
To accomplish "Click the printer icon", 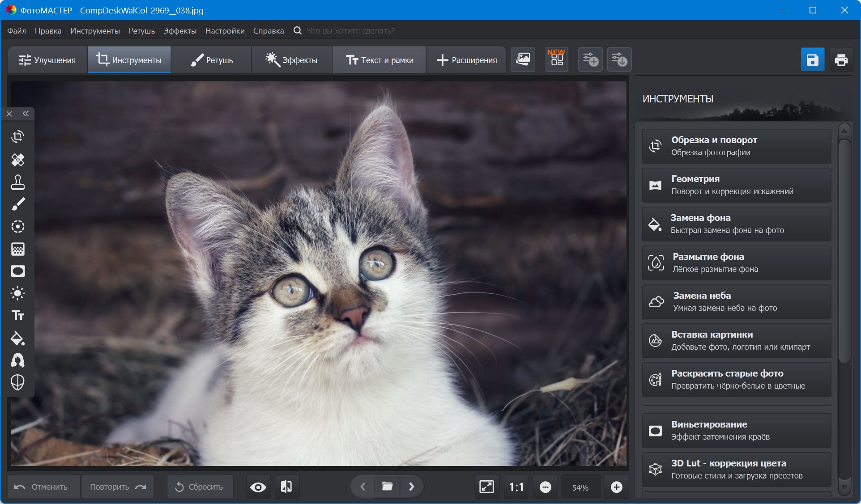I will pos(841,60).
